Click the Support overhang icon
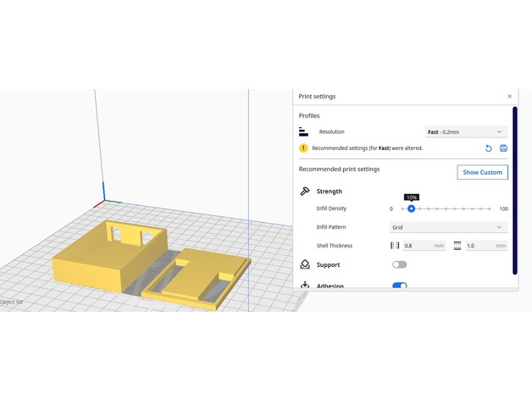532x400 pixels. click(305, 264)
